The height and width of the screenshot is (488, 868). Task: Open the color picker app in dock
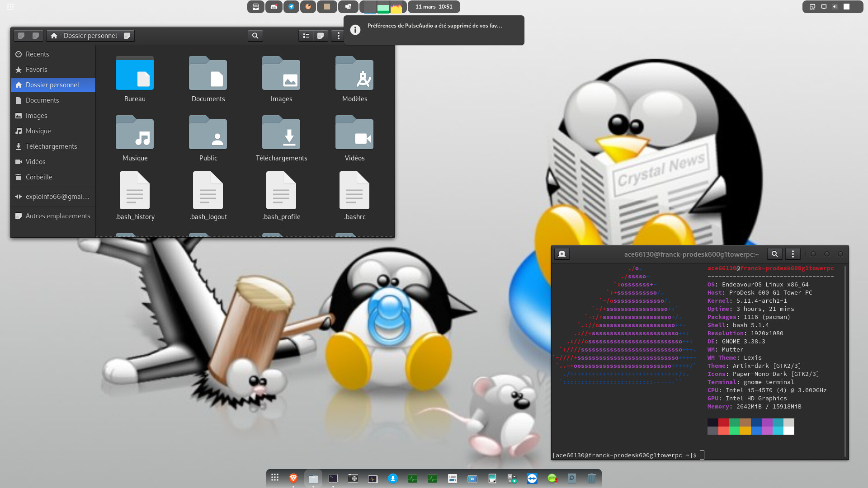(x=492, y=478)
